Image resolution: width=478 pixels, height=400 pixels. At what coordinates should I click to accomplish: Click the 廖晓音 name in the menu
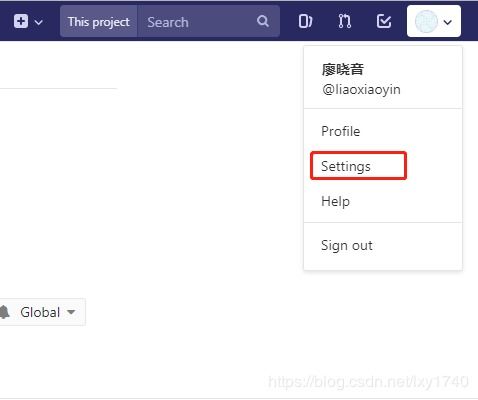pyautogui.click(x=342, y=69)
